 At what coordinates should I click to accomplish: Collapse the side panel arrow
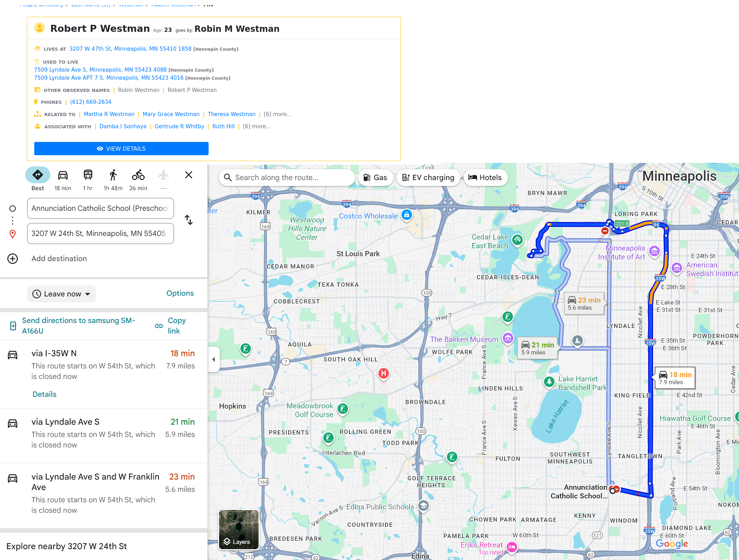pyautogui.click(x=213, y=359)
